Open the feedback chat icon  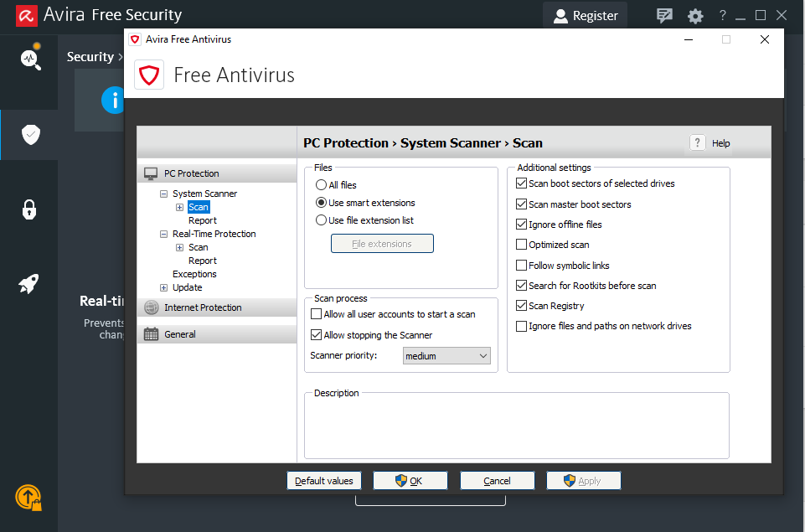coord(665,16)
